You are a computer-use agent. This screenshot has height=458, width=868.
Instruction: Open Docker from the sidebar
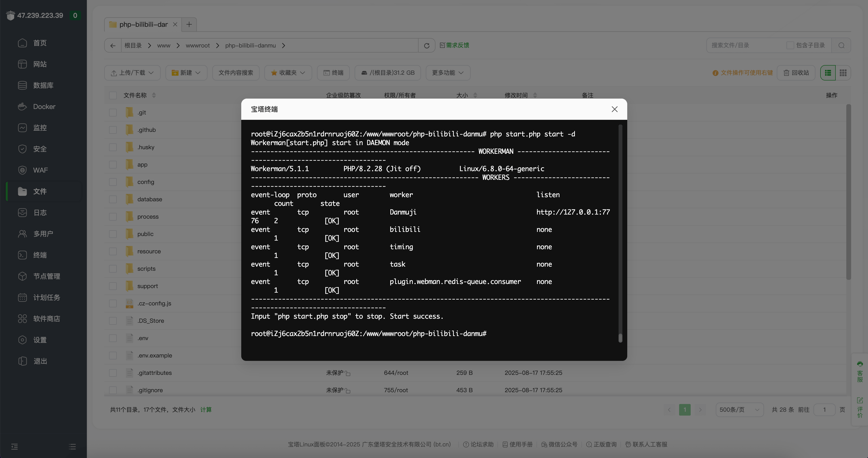click(44, 106)
